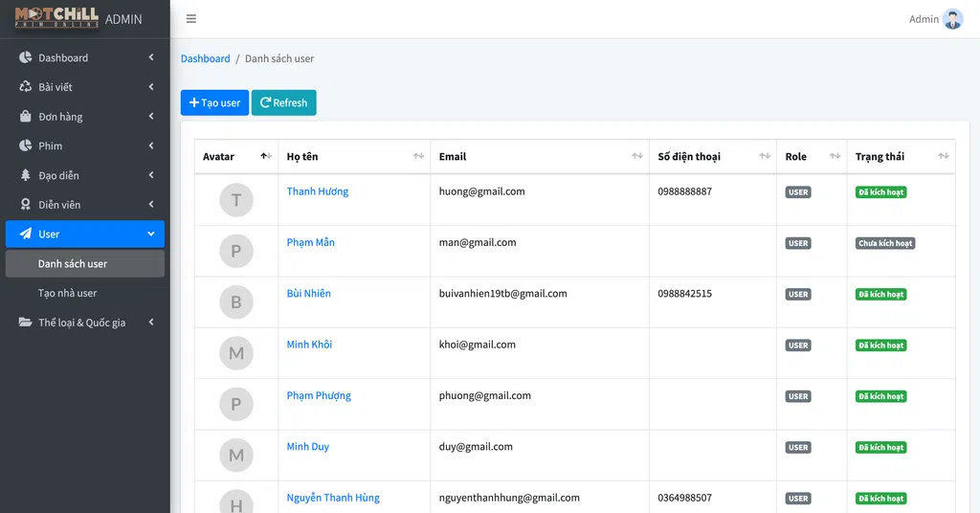Click phone number 0988888887
The width and height of the screenshot is (980, 513).
[x=684, y=191]
